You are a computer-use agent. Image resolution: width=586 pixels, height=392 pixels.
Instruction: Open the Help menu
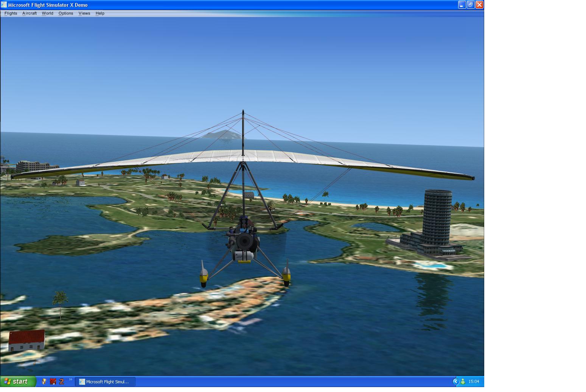pyautogui.click(x=100, y=13)
